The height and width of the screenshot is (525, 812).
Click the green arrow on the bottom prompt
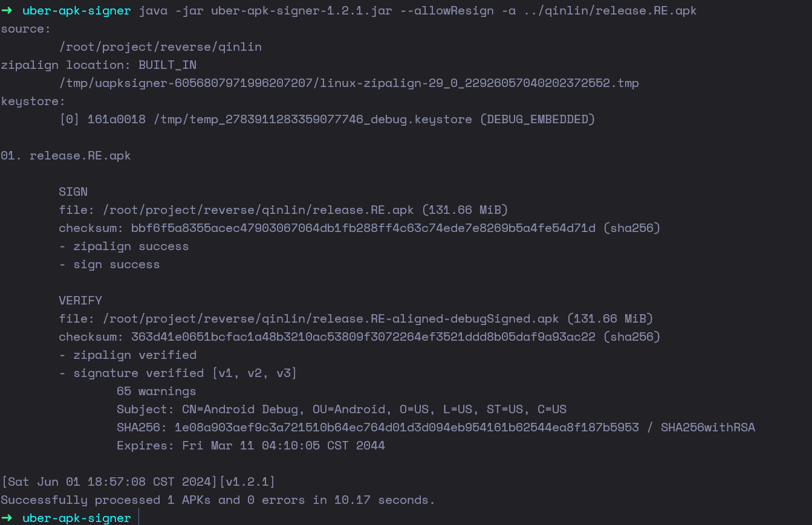[x=7, y=518]
